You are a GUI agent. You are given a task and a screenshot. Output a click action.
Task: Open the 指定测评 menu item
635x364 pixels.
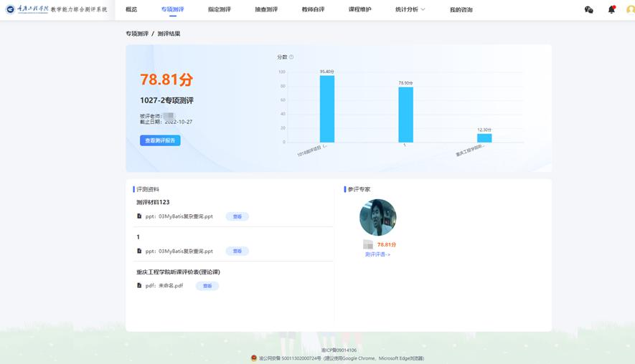220,9
